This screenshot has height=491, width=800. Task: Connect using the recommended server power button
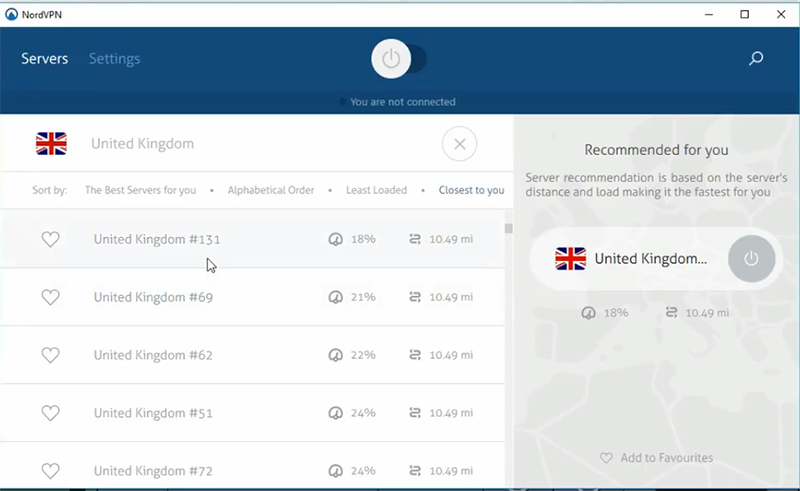pos(751,259)
